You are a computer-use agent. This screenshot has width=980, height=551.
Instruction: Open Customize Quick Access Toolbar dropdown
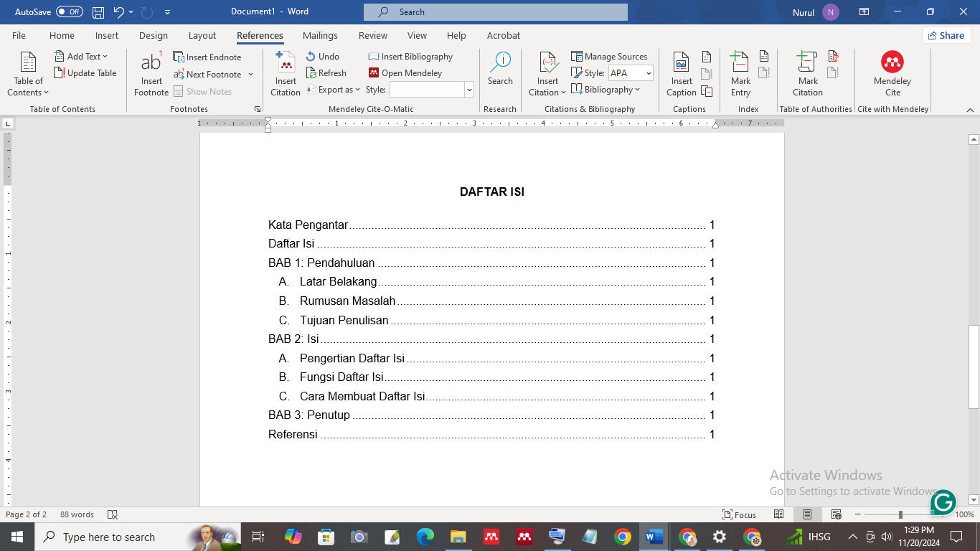click(167, 12)
